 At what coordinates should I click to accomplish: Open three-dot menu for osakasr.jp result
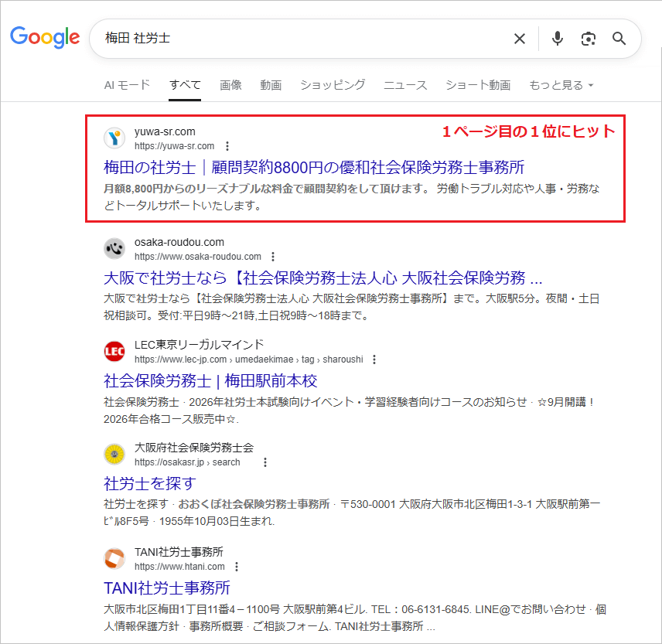coord(265,462)
